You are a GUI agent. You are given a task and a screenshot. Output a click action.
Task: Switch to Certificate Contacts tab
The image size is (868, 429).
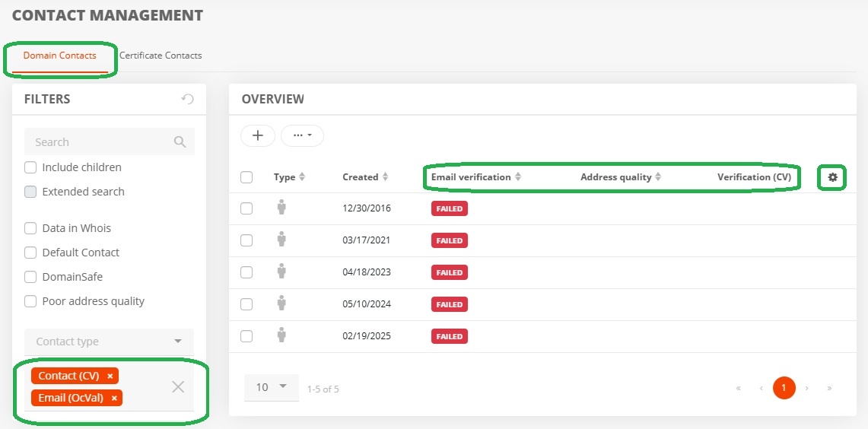[x=161, y=56]
